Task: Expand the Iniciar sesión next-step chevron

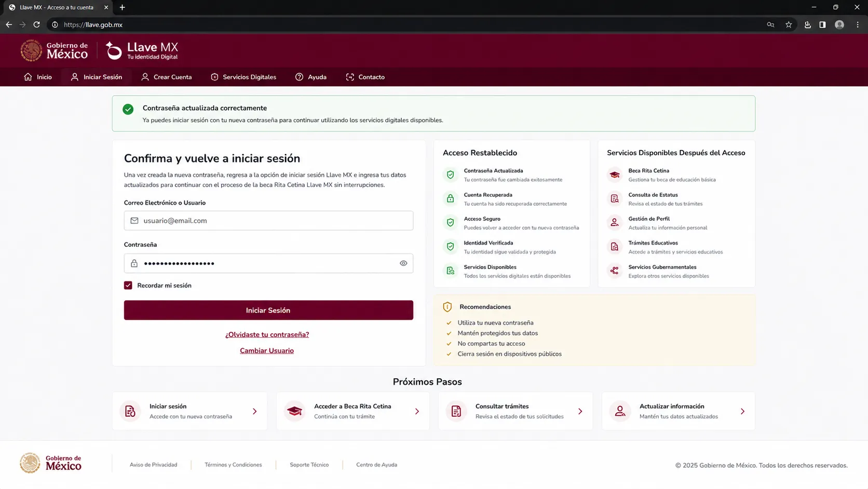Action: [x=254, y=411]
